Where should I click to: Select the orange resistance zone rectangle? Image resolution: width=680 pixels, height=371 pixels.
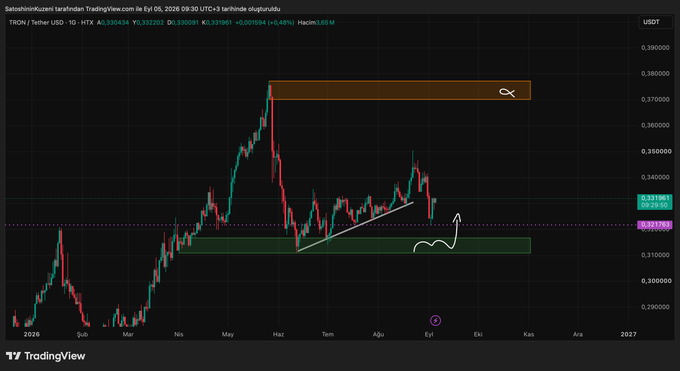coord(399,90)
